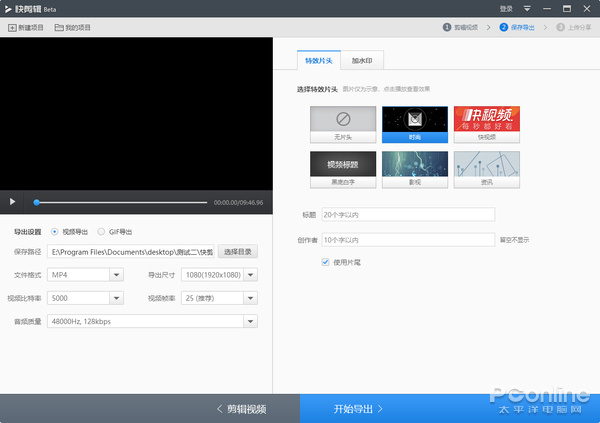Select the 无片头 no-intro icon

[343, 121]
